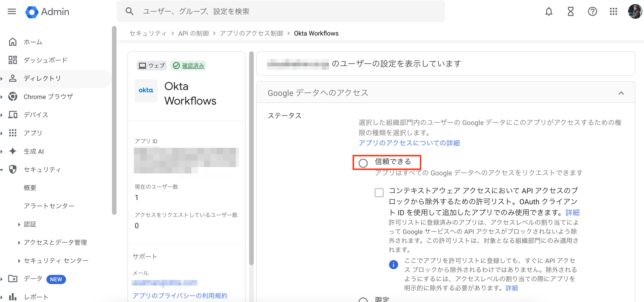Open the help icon
Viewport: 644px width, 302px height.
pos(592,11)
